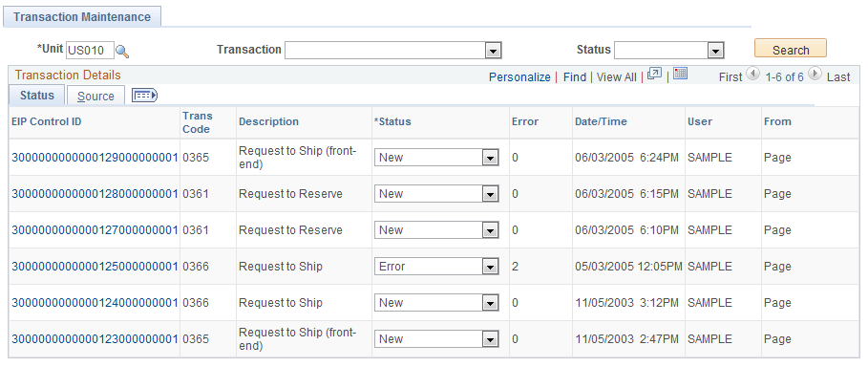Open EIP Control ID 300000000000128000000001
The width and height of the screenshot is (868, 367).
tap(95, 193)
